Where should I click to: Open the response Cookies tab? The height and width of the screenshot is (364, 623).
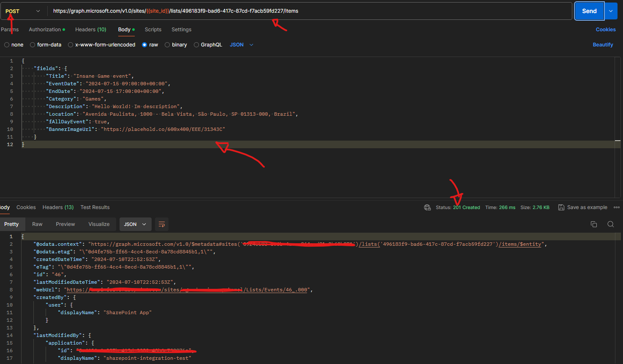[x=26, y=207]
